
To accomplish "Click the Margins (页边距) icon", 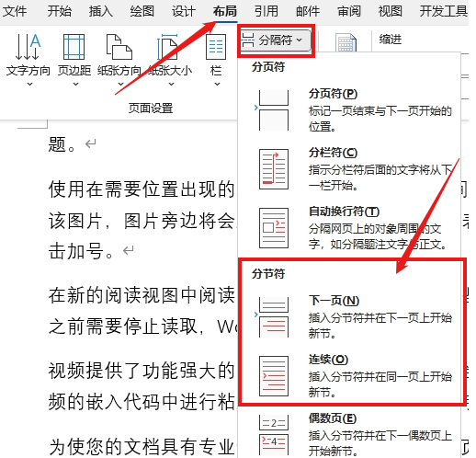I will click(74, 47).
